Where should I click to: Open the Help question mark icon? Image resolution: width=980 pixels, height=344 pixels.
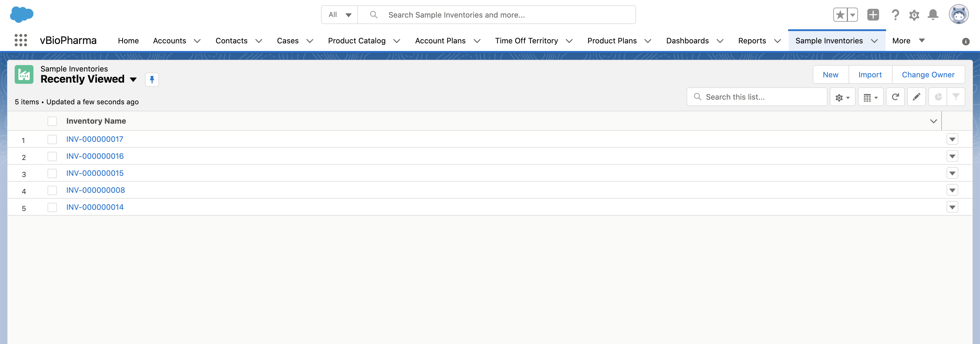tap(895, 15)
